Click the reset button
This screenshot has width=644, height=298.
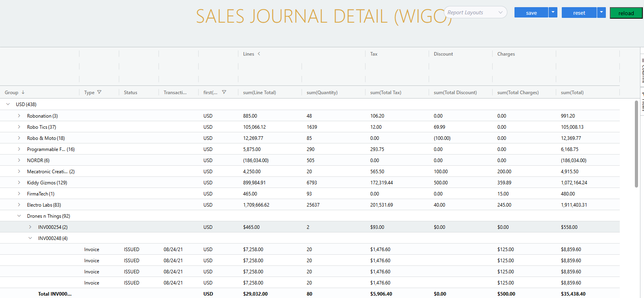coord(579,12)
